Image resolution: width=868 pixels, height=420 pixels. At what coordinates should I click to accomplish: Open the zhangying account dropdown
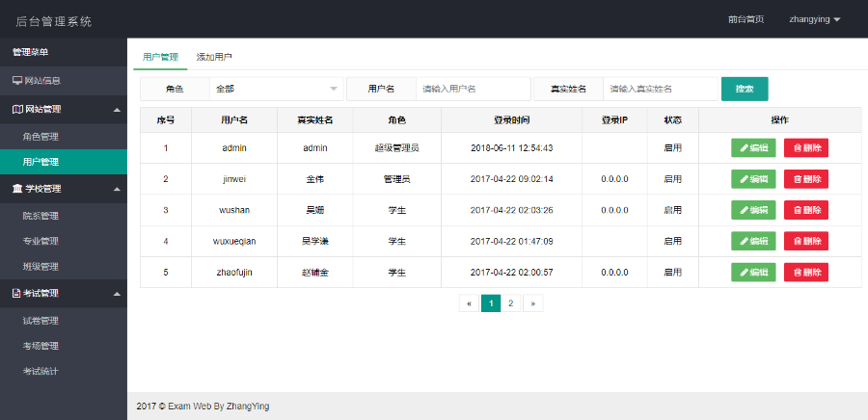point(815,19)
